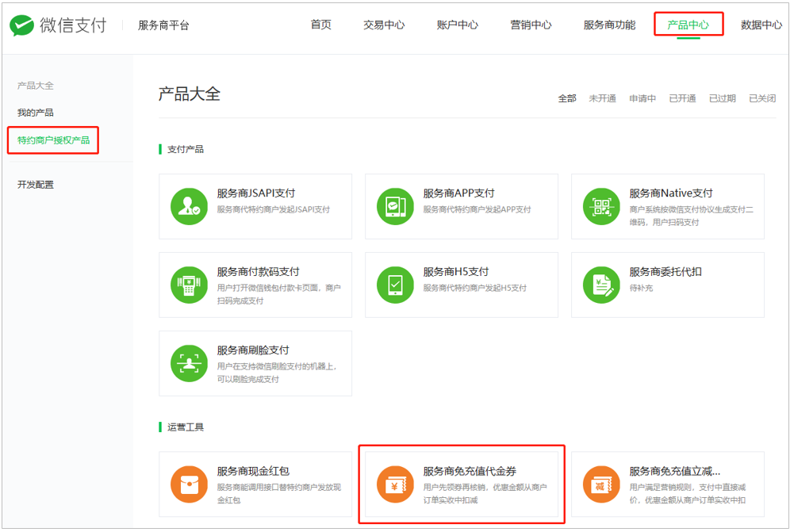This screenshot has height=532, width=794.
Task: Click the 待补充 description text
Action: [641, 288]
